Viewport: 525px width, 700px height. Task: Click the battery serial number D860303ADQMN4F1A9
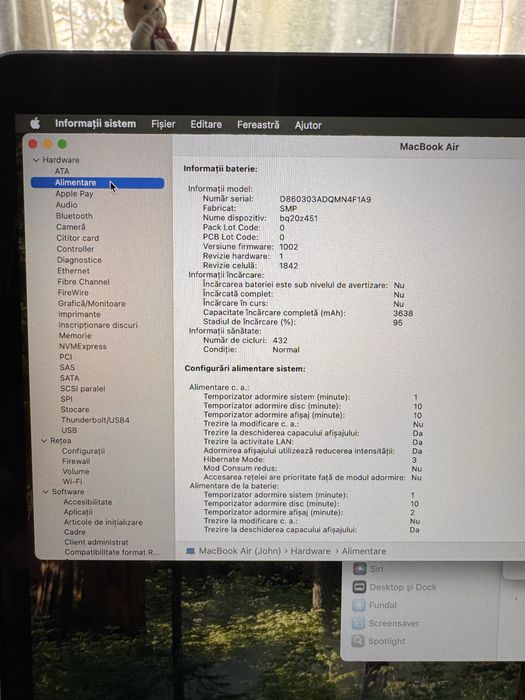[325, 199]
